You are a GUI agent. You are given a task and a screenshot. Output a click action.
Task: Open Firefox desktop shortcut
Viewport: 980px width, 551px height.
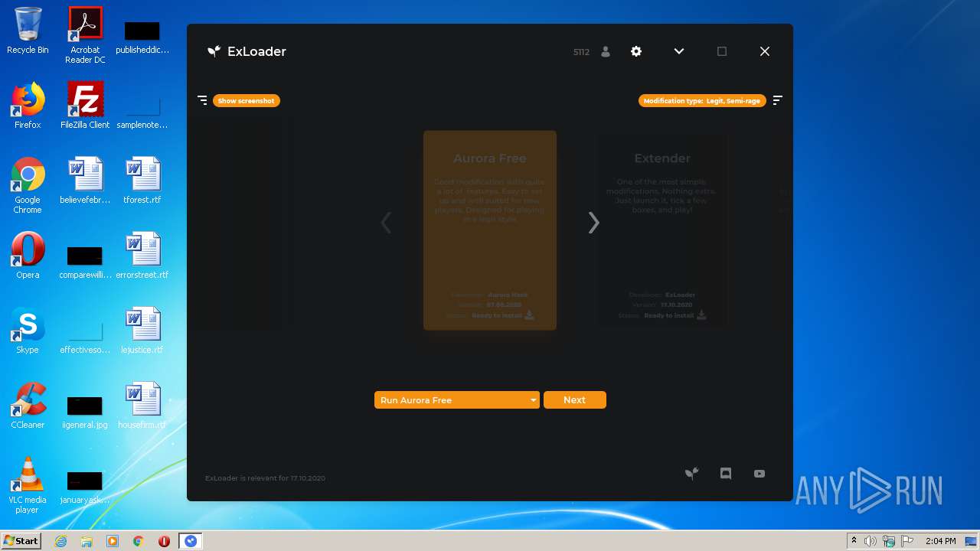pos(28,106)
